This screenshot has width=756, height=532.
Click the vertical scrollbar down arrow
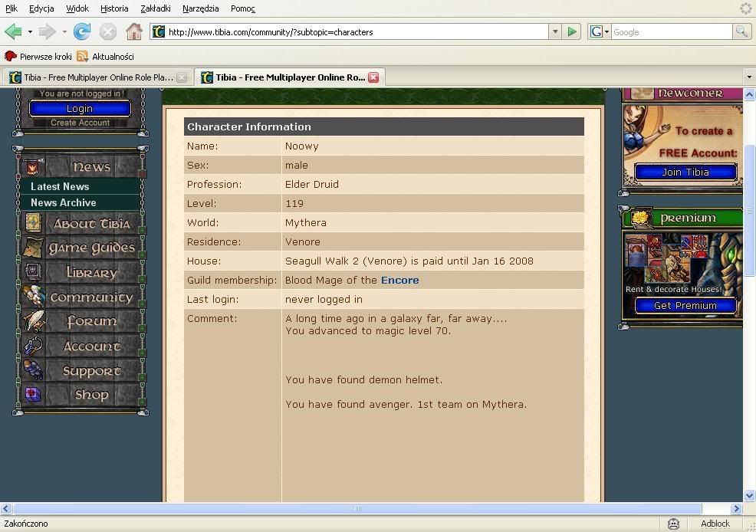point(749,495)
